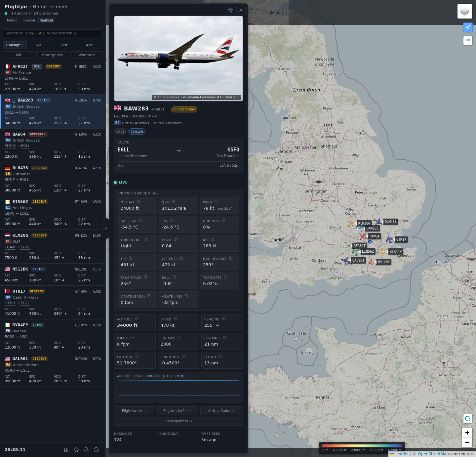Open the statistics chart icon in the footer

[66, 450]
